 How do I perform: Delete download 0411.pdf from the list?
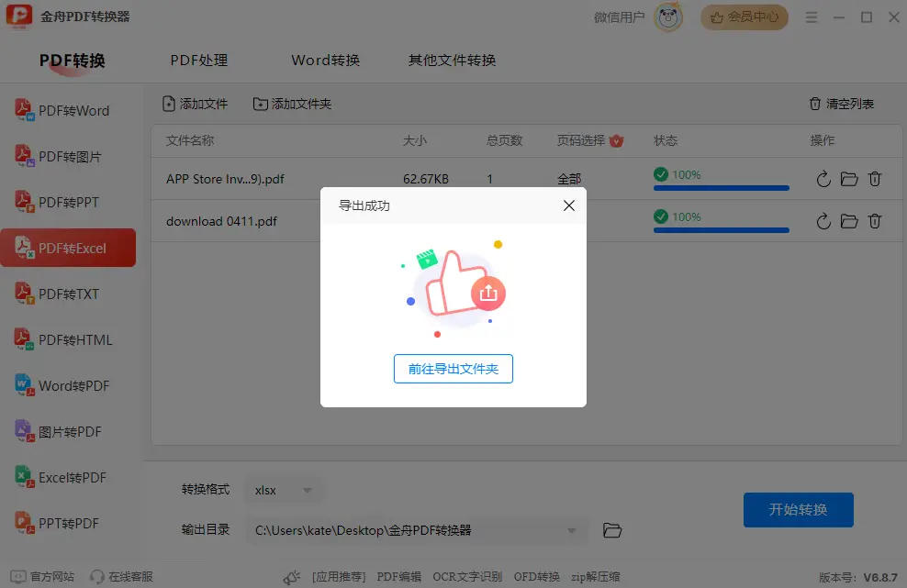[x=875, y=221]
